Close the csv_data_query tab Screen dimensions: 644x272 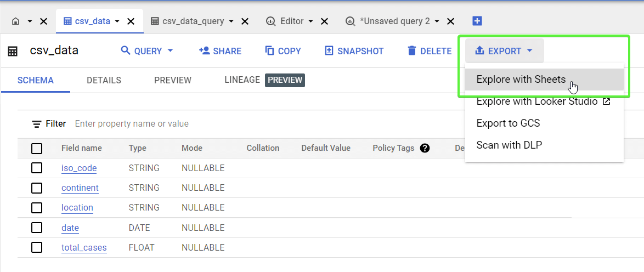coord(245,21)
